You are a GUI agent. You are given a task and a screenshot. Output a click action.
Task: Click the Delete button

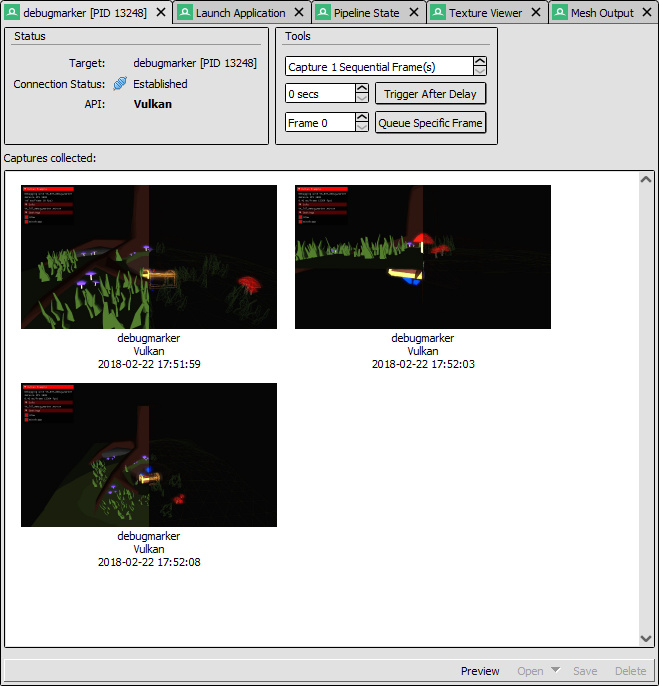(630, 671)
